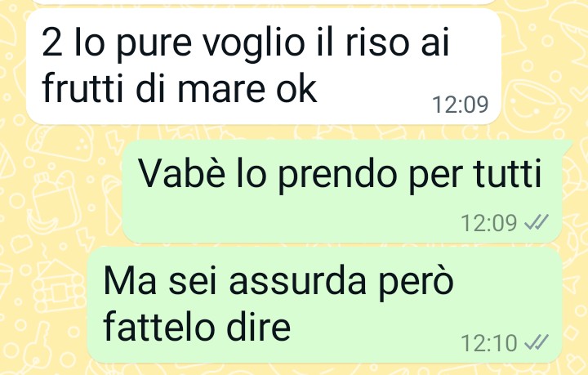Tap the partially visible bubble at the top
This screenshot has width=588, height=375.
point(264,2)
